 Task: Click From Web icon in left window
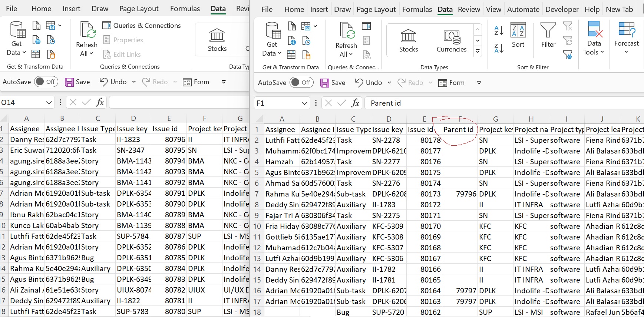point(36,40)
